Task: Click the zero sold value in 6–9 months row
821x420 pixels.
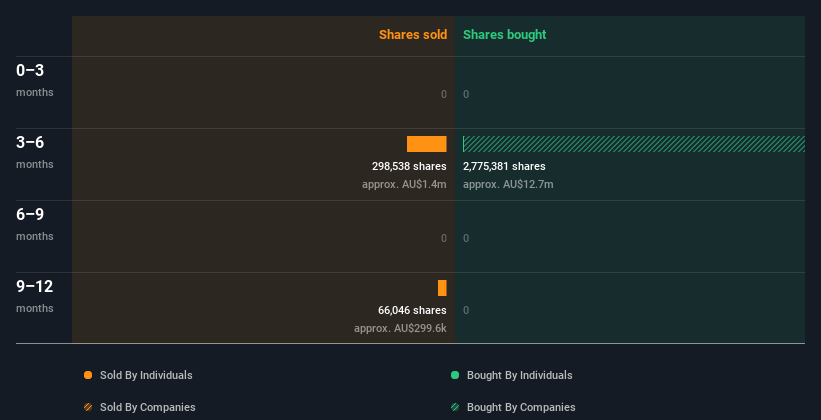Action: tap(444, 239)
